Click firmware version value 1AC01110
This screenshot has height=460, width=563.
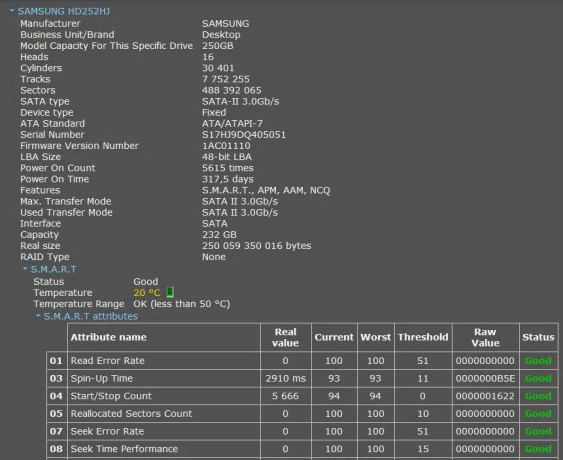coord(226,146)
